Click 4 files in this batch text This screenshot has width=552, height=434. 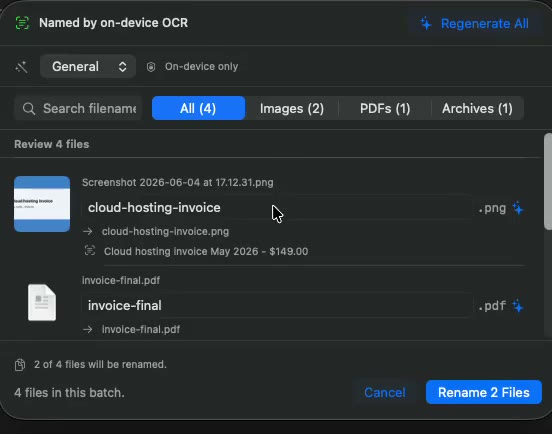(69, 393)
